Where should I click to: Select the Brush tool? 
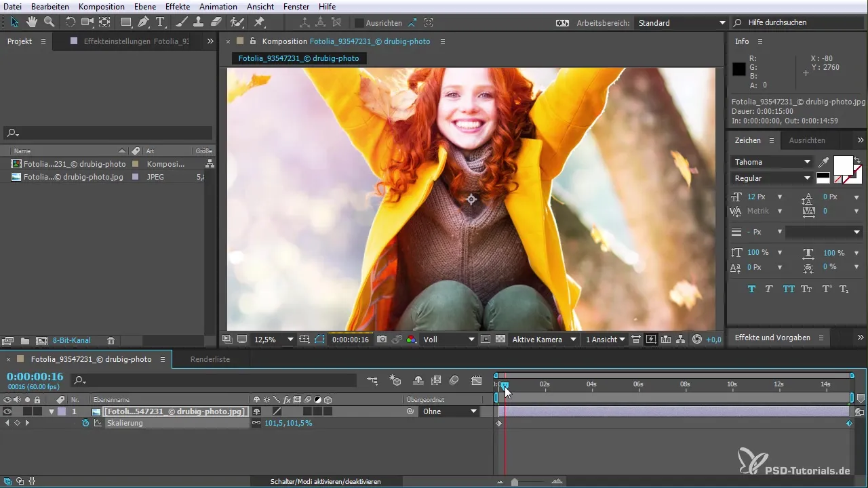pos(182,22)
